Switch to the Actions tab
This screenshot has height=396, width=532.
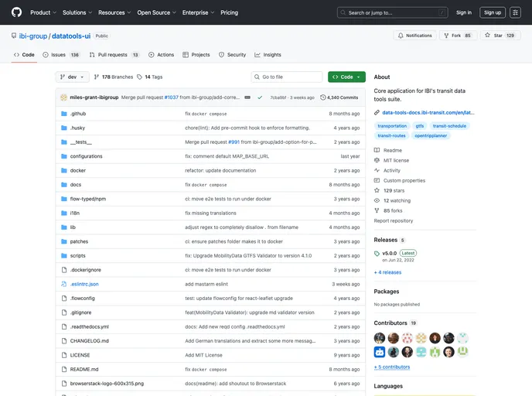(x=161, y=55)
